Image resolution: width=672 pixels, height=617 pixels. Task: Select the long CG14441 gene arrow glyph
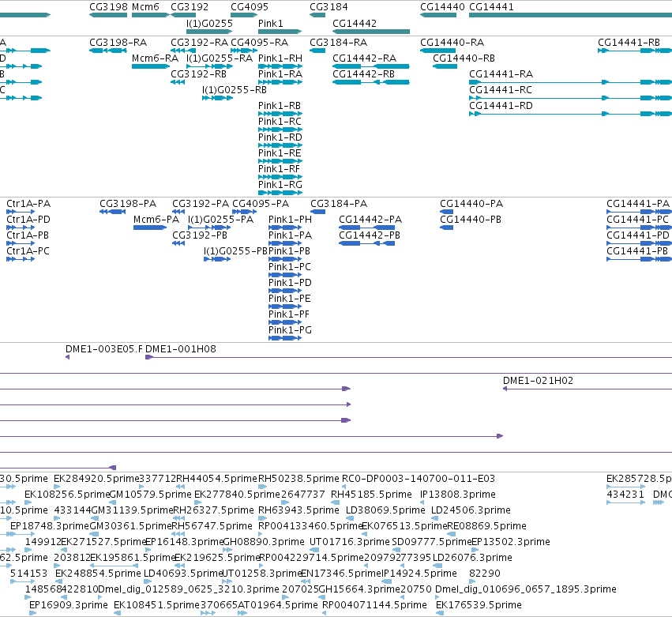pyautogui.click(x=570, y=15)
